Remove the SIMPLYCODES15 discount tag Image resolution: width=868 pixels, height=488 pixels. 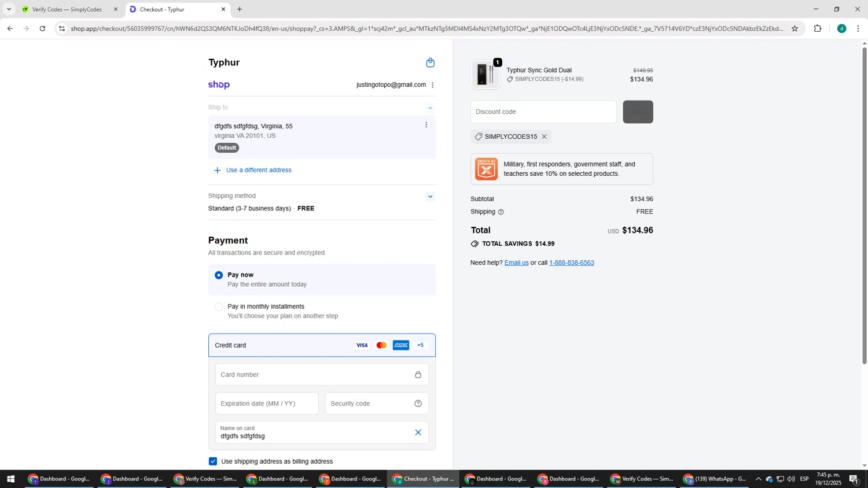click(x=544, y=137)
